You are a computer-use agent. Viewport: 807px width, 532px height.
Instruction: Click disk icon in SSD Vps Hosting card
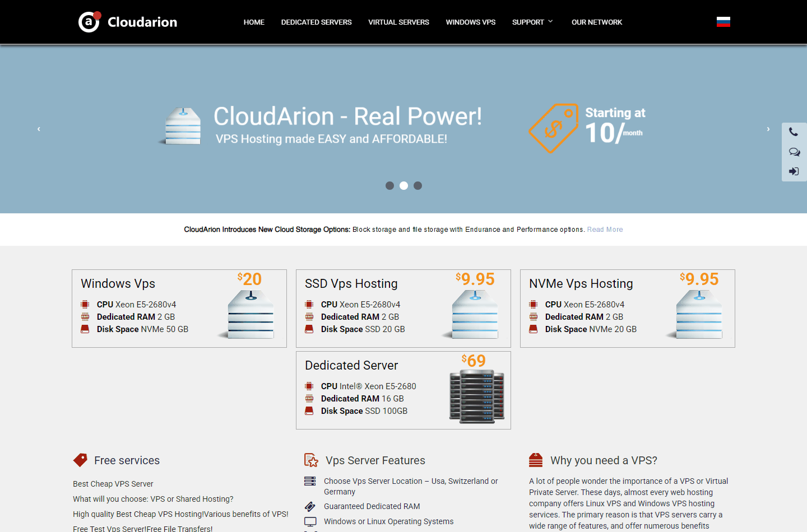(x=309, y=329)
